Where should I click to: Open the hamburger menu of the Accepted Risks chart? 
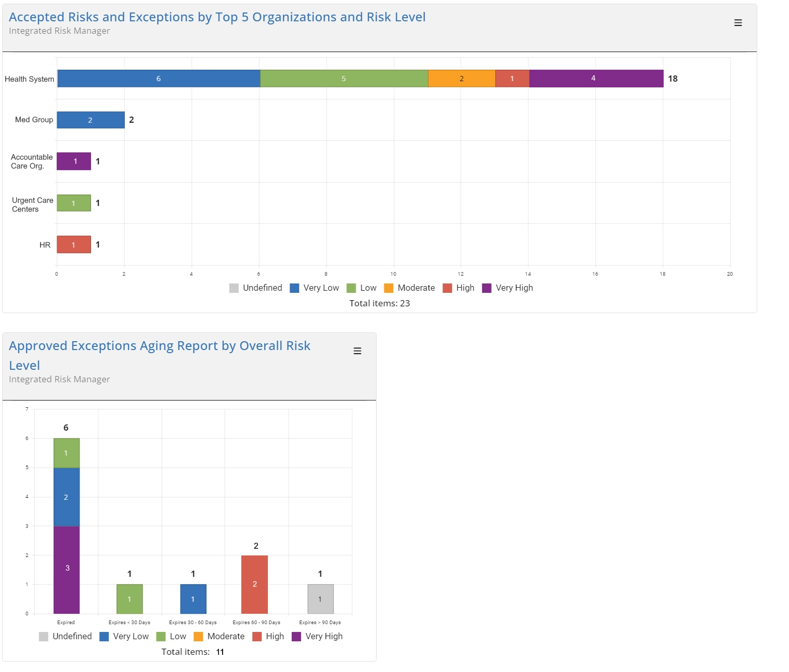[738, 23]
